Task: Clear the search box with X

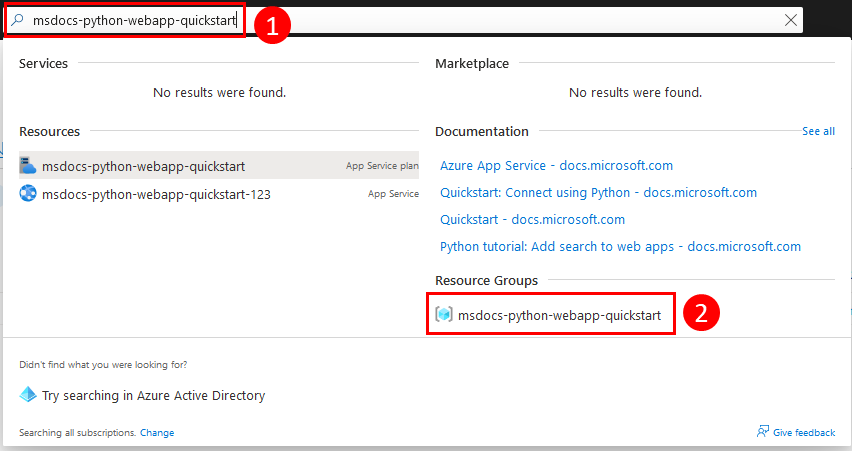Action: pyautogui.click(x=791, y=20)
